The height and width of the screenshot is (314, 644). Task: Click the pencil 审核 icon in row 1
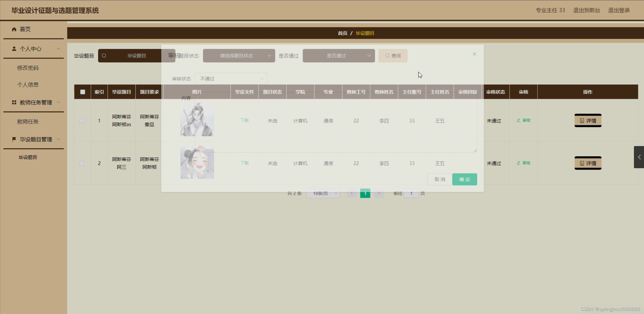(519, 120)
